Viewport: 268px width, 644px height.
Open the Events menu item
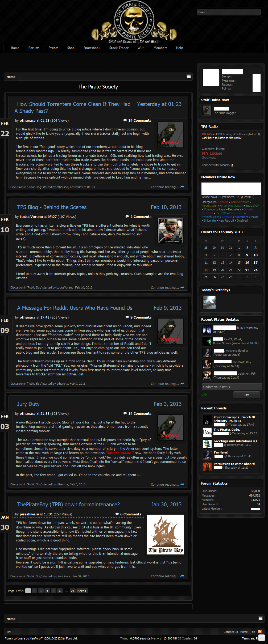click(53, 48)
